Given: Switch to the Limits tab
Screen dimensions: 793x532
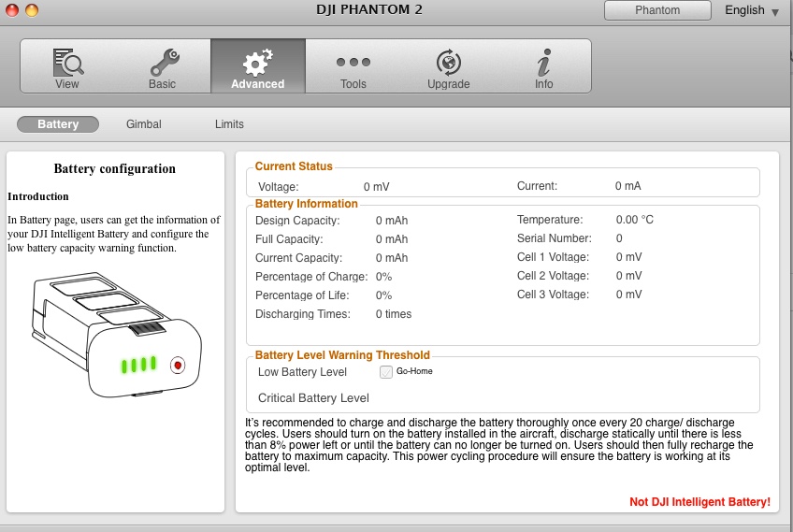Looking at the screenshot, I should (x=229, y=124).
